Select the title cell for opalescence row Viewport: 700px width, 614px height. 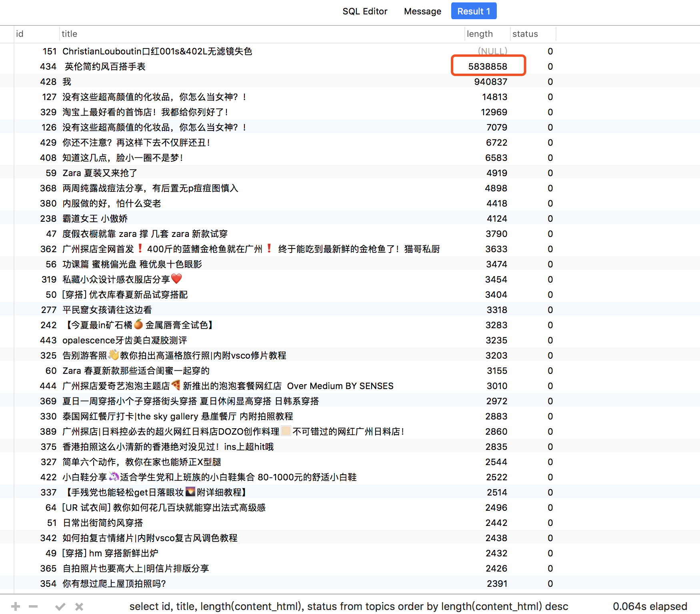(x=125, y=340)
